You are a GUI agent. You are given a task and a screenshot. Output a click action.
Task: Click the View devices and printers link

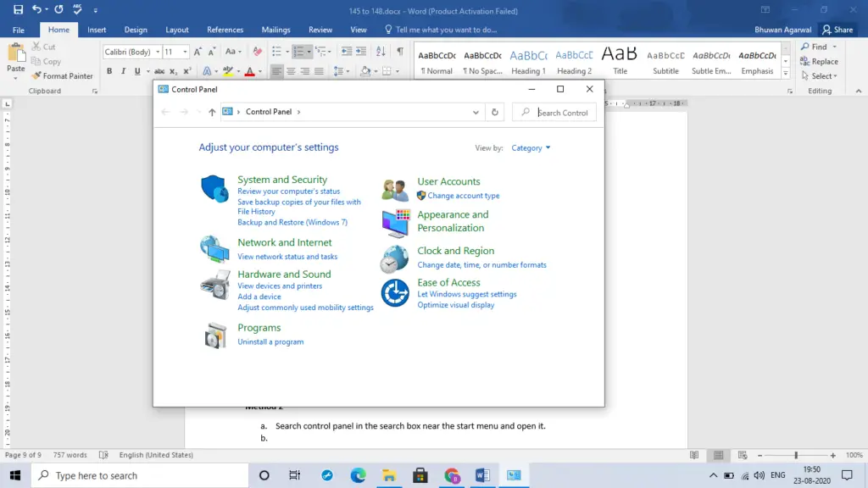(280, 286)
